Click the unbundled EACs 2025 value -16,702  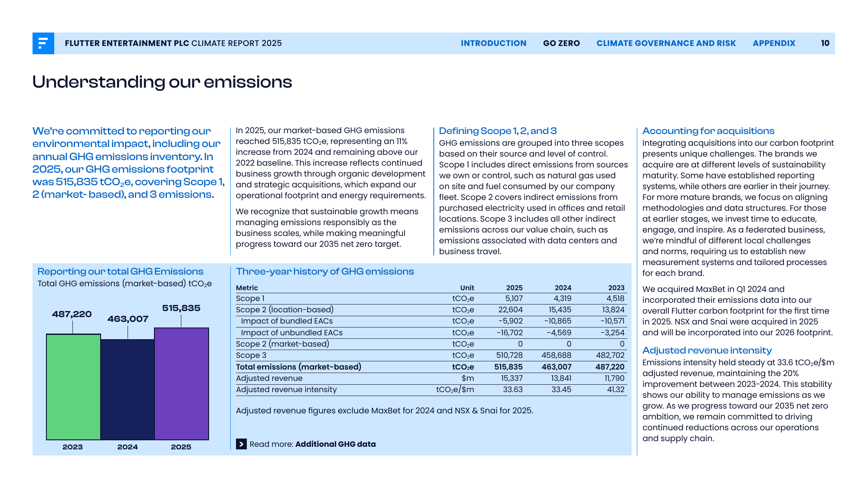[x=510, y=333]
